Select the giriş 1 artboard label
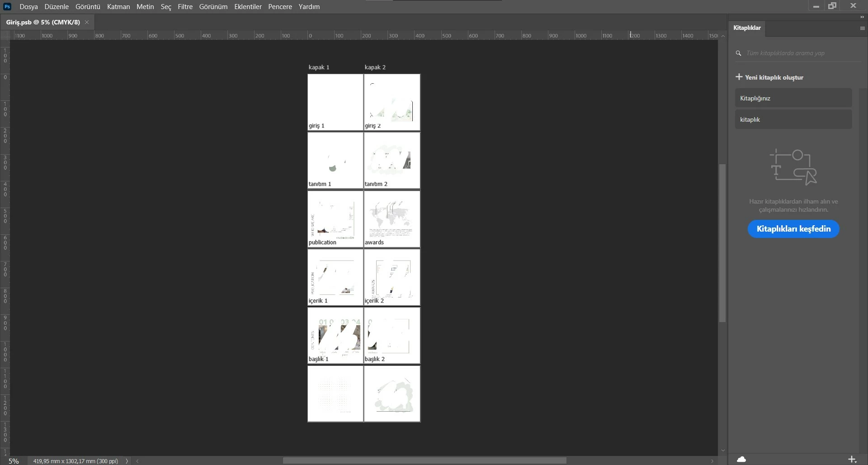Screen dimensions: 868x465 coord(316,126)
